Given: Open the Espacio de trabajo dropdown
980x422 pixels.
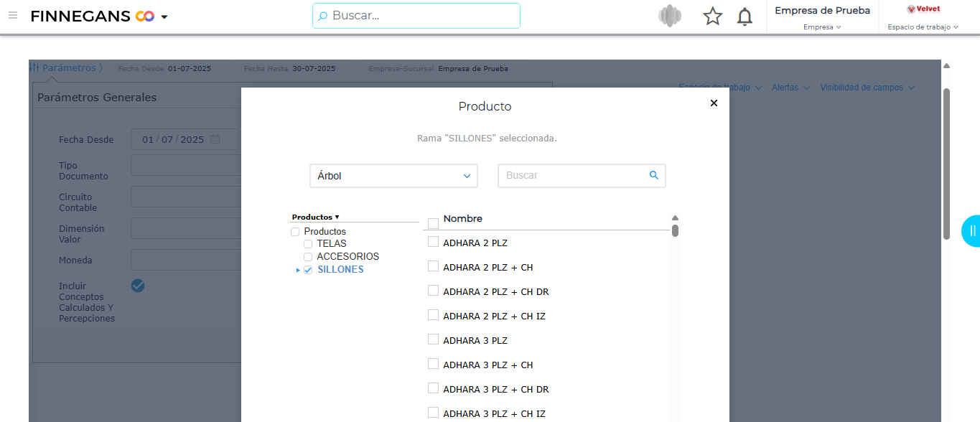Looking at the screenshot, I should click(923, 27).
